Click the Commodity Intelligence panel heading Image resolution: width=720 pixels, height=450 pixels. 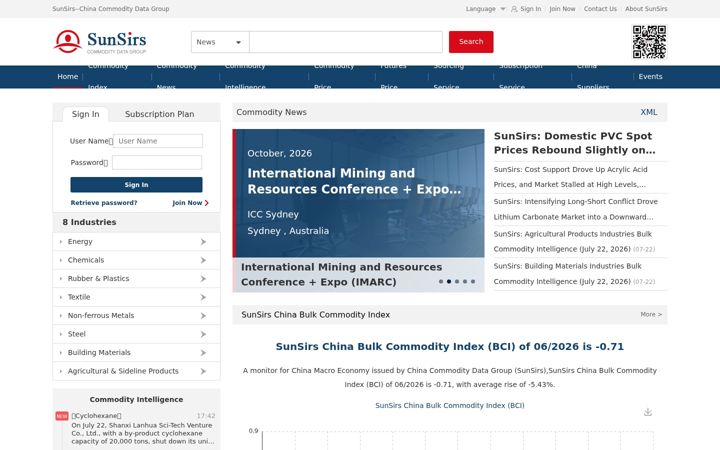coord(136,399)
